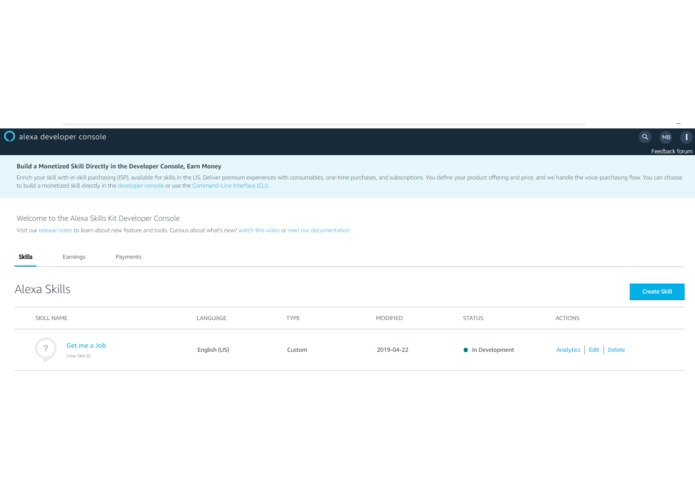The width and height of the screenshot is (695, 494).
Task: Click the 2019-04-22 modified date
Action: (x=392, y=350)
